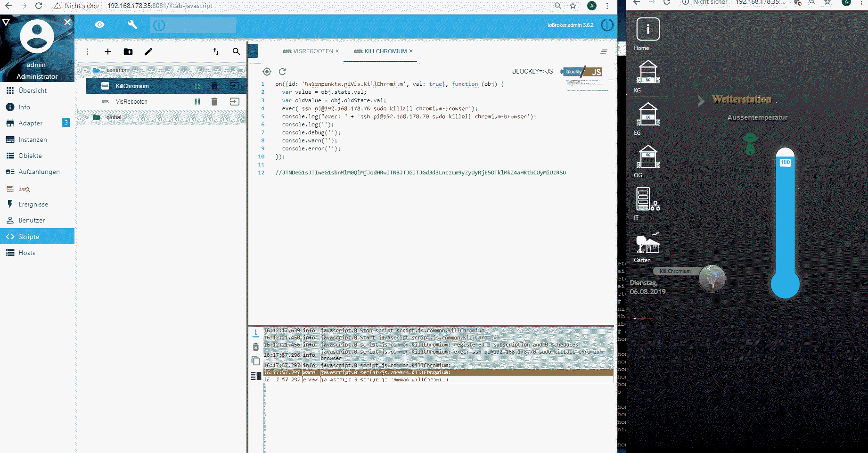Screen dimensions: 868x453
Task: Create a new script folder
Action: coord(128,52)
